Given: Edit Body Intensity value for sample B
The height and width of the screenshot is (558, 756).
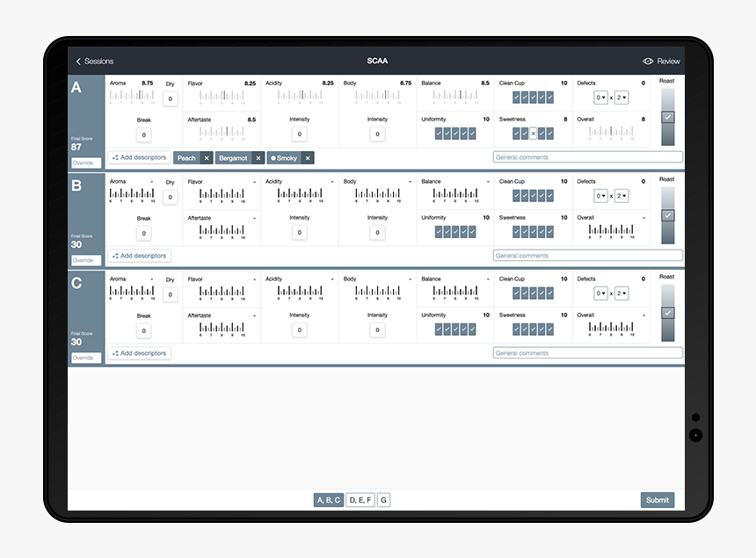Looking at the screenshot, I should [x=377, y=233].
